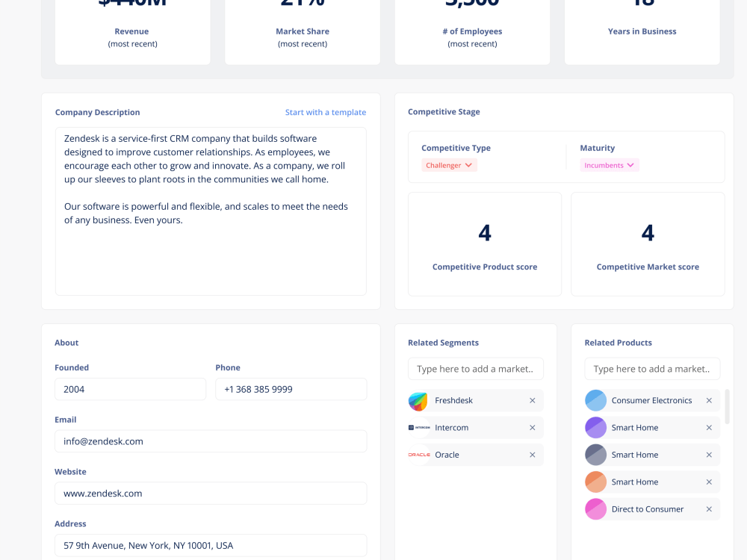Click the orange Smart Home circle icon
The image size is (747, 560).
tap(595, 482)
